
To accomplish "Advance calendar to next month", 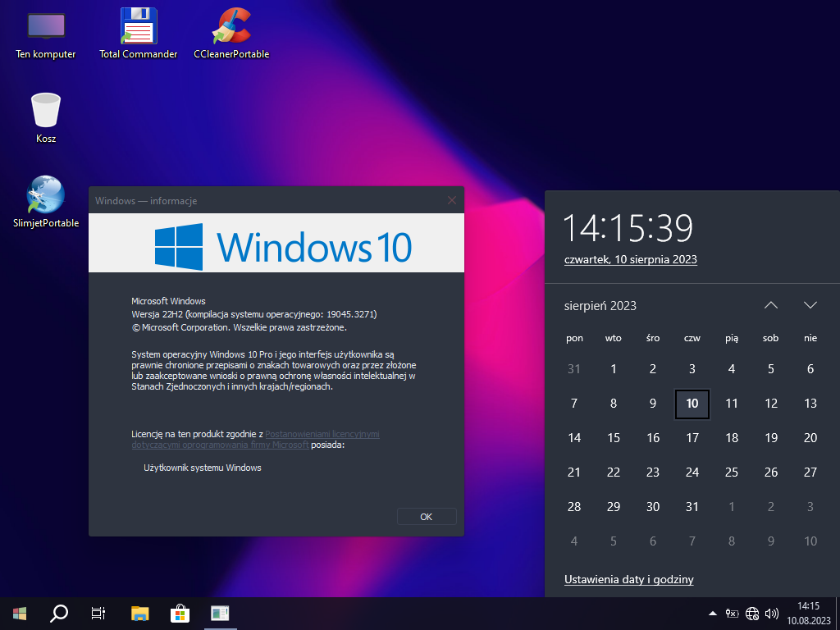I will 810,305.
